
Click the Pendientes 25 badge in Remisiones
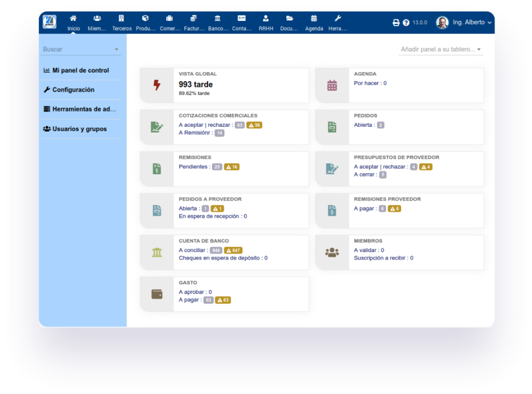tap(217, 167)
